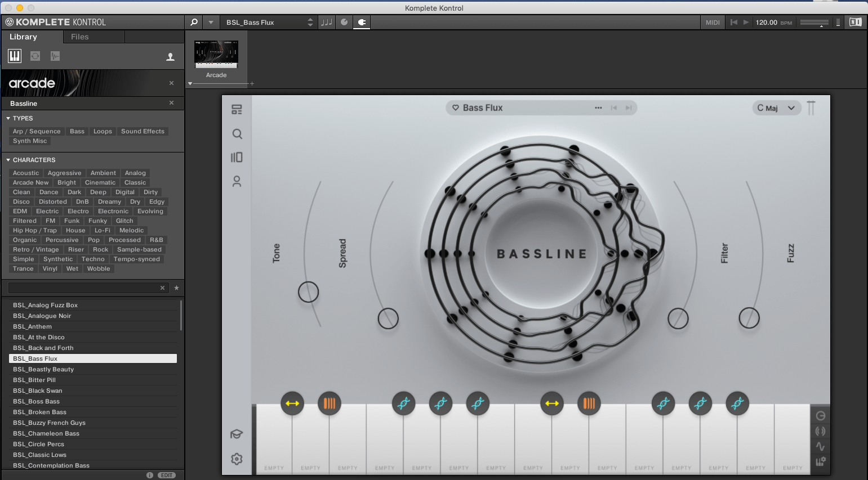Image resolution: width=868 pixels, height=480 pixels.
Task: Select the One-shots waveform browser icon
Action: 55,56
